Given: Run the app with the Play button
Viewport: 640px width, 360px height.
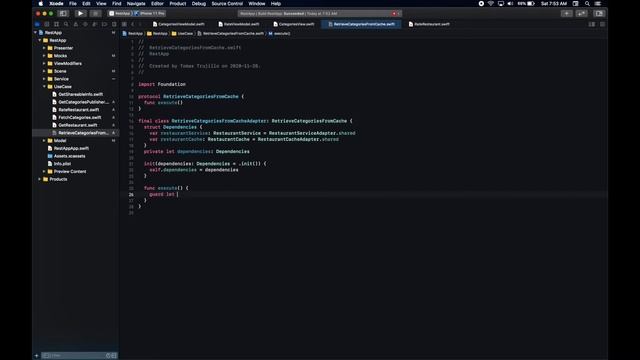Looking at the screenshot, I should coord(80,13).
